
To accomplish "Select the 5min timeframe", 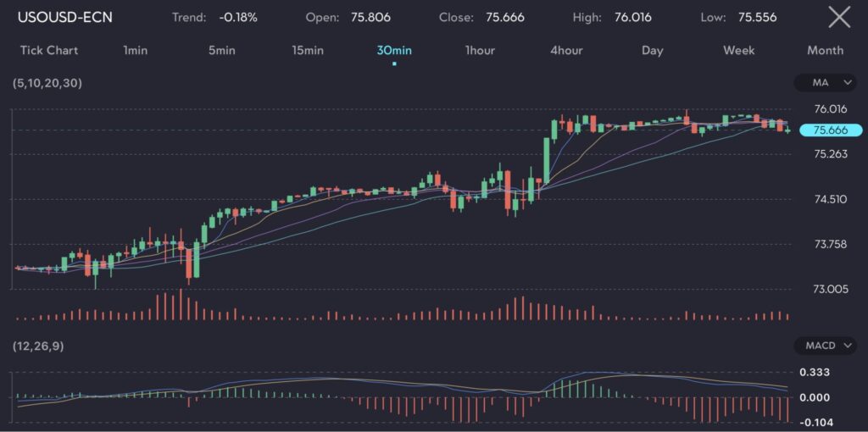I will point(221,50).
